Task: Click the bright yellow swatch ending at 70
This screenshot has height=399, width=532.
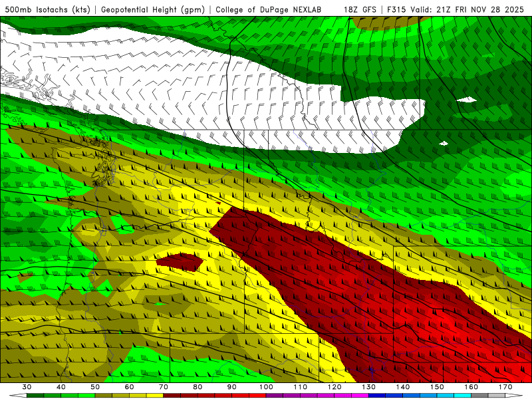Action: click(x=155, y=395)
